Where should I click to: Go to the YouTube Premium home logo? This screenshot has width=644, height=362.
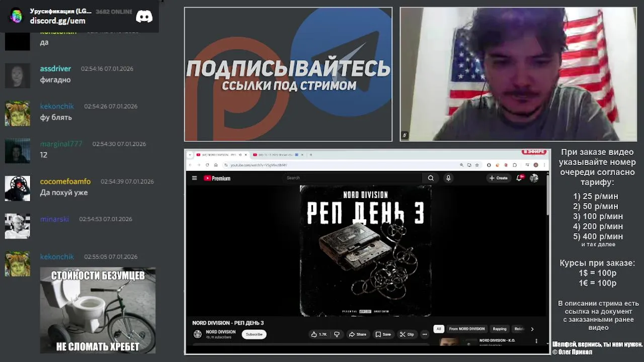coord(217,178)
